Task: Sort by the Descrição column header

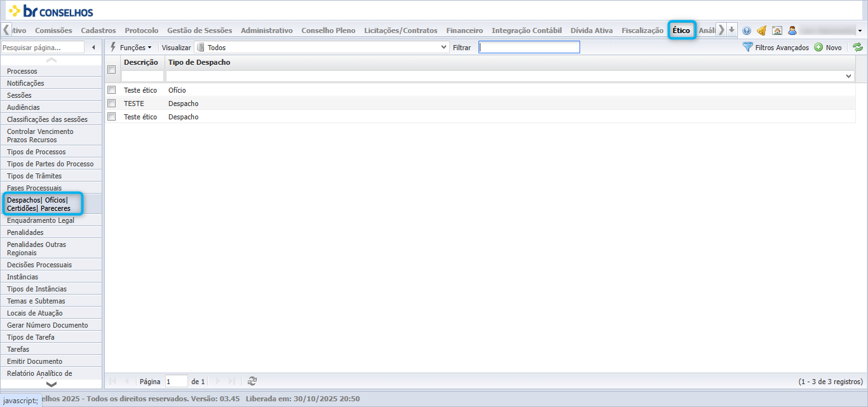Action: [141, 62]
